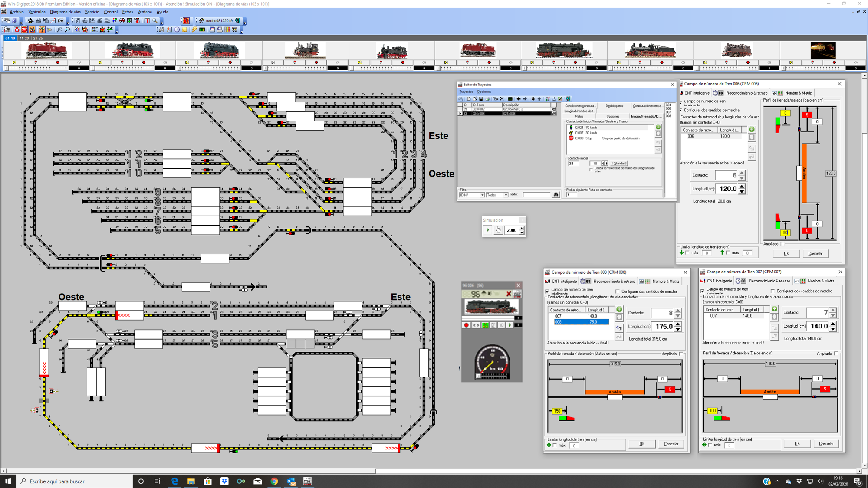Click save icon in Editor de Trayectos
The height and width of the screenshot is (488, 868).
click(481, 99)
